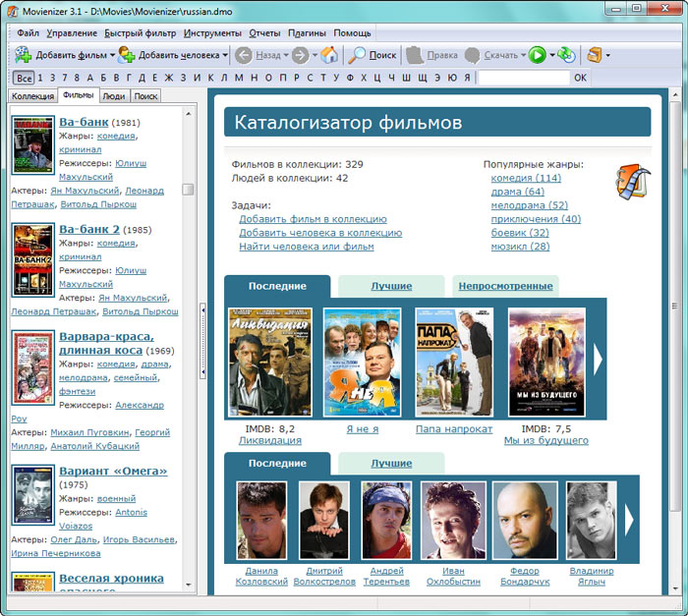
Task: Open genre комедия (114) link
Action: [x=526, y=178]
